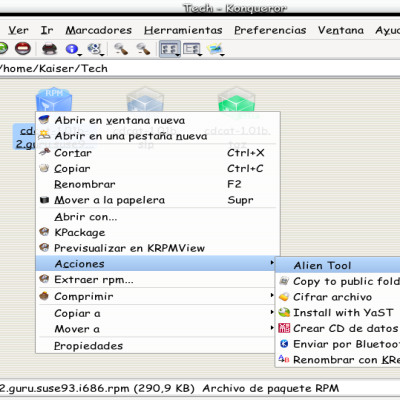Choose Abrir en ventana nueva
The width and height of the screenshot is (400, 400).
(x=158, y=120)
